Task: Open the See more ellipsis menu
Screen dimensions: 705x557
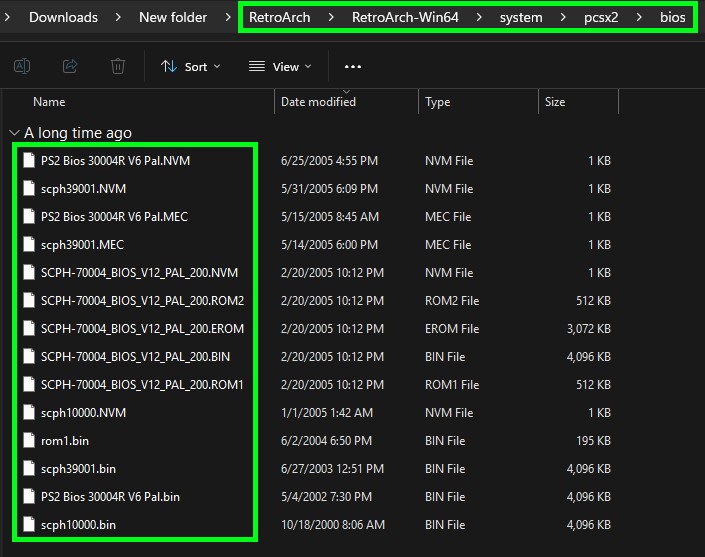Action: 353,67
